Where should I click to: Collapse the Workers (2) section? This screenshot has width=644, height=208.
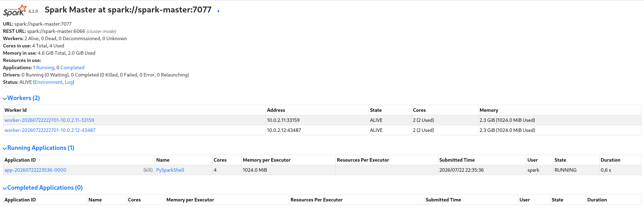tap(22, 98)
